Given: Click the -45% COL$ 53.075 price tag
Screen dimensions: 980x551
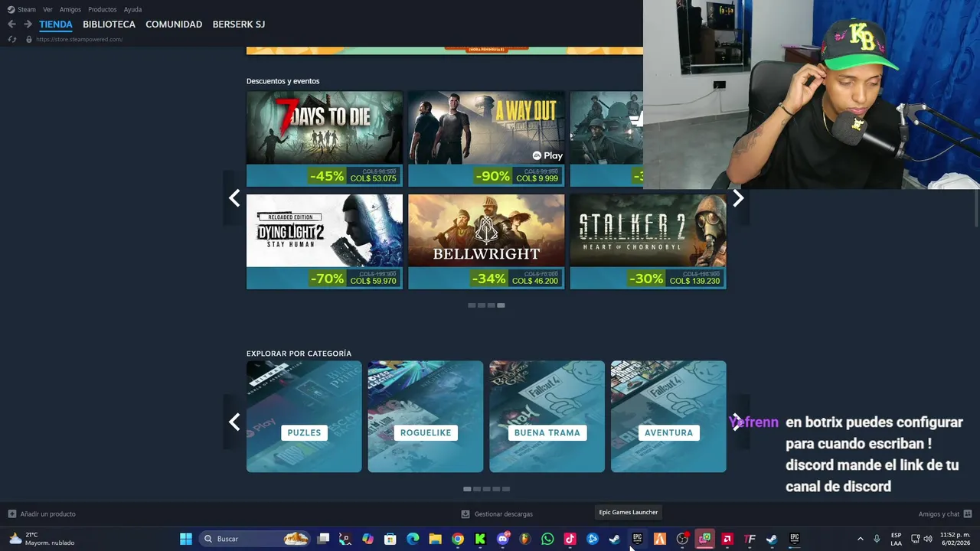Looking at the screenshot, I should 353,176.
